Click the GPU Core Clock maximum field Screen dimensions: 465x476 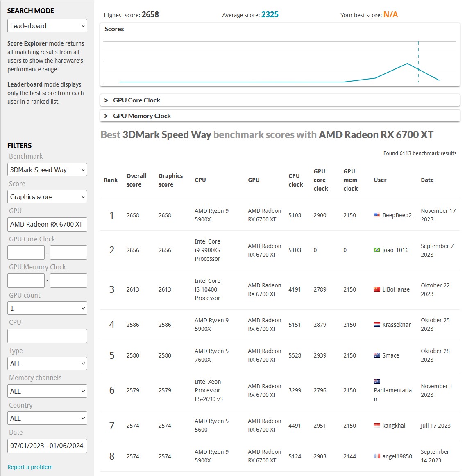point(68,252)
